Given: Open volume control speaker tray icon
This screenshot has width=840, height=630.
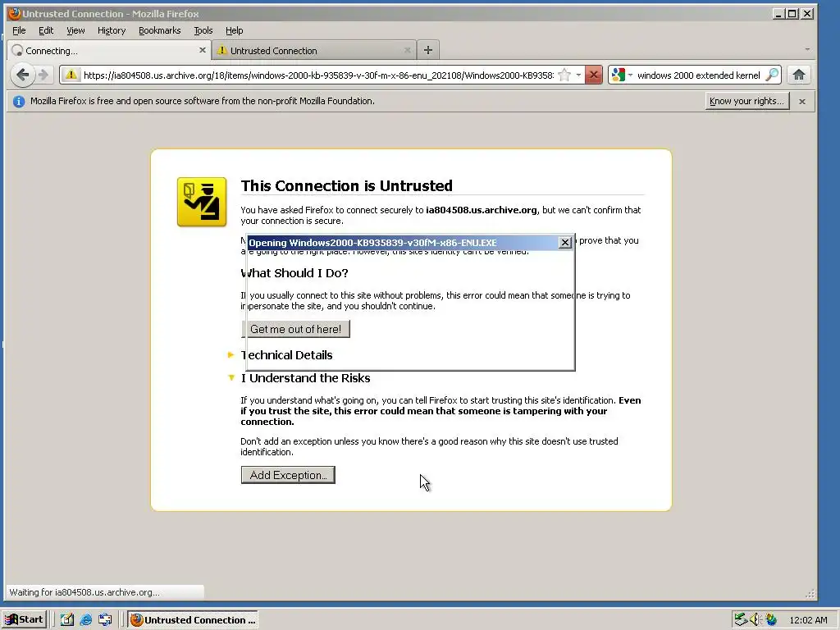Looking at the screenshot, I should tap(756, 619).
